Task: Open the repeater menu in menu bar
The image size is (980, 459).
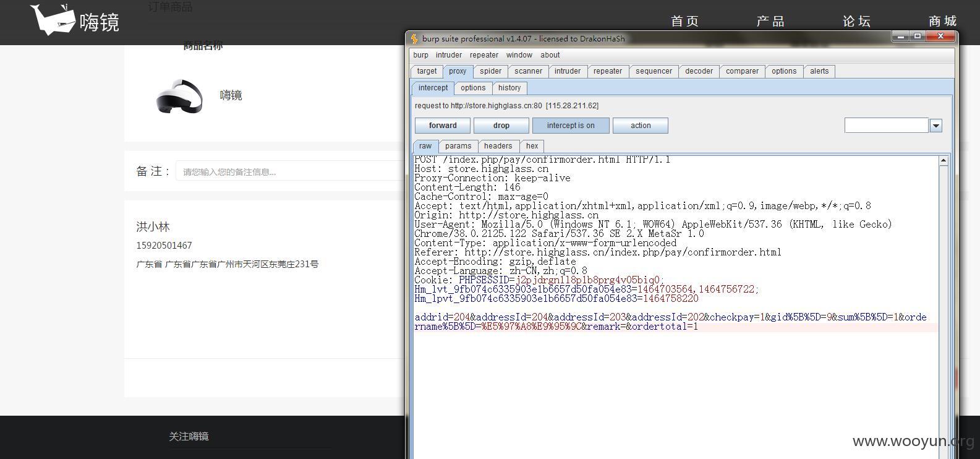Action: click(x=484, y=55)
